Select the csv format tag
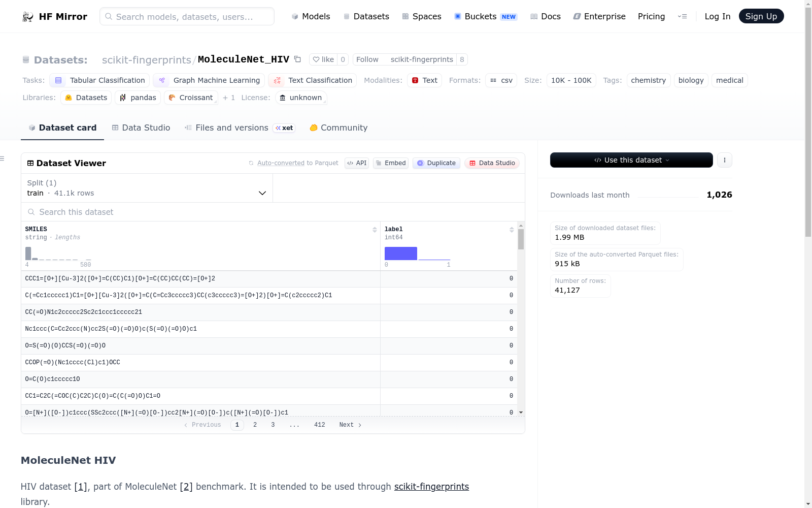812x508 pixels. [501, 80]
